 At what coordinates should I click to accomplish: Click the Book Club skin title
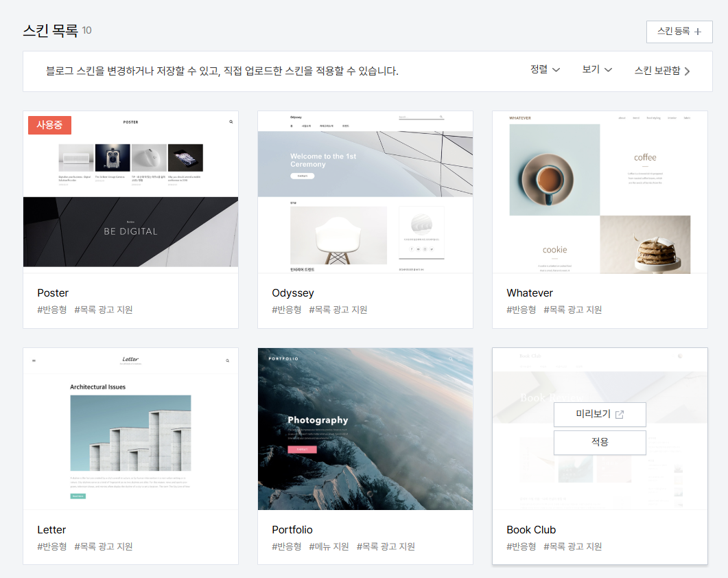click(x=531, y=530)
